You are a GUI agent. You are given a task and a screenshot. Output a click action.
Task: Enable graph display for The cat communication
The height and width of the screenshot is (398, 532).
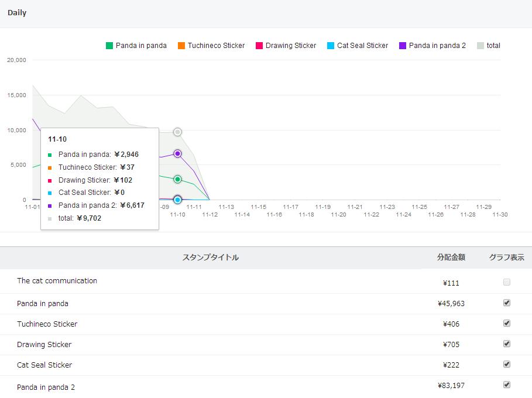click(x=507, y=282)
